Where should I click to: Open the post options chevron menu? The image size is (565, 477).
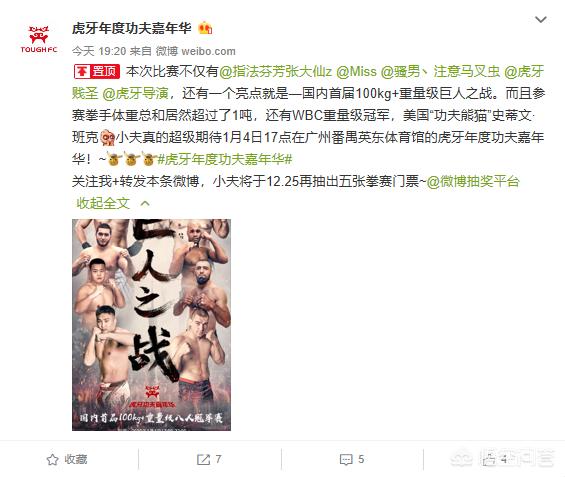pyautogui.click(x=540, y=19)
